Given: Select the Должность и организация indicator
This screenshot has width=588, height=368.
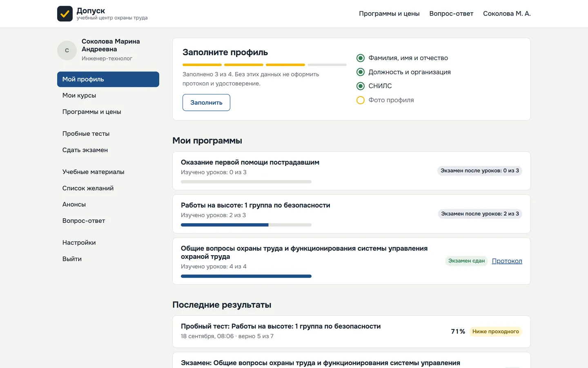Looking at the screenshot, I should (x=361, y=72).
